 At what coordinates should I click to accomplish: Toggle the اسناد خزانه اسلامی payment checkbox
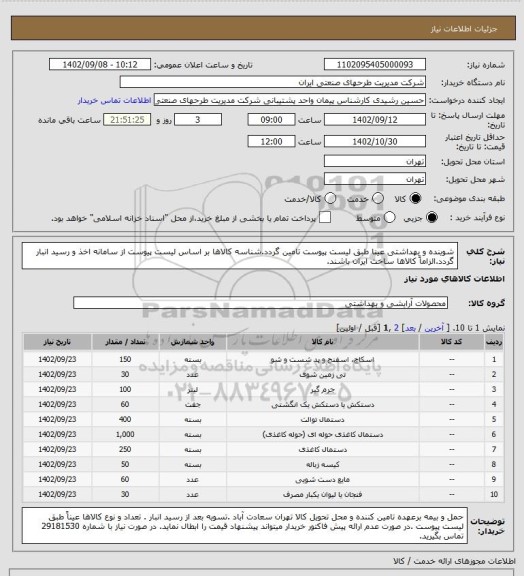[x=325, y=217]
